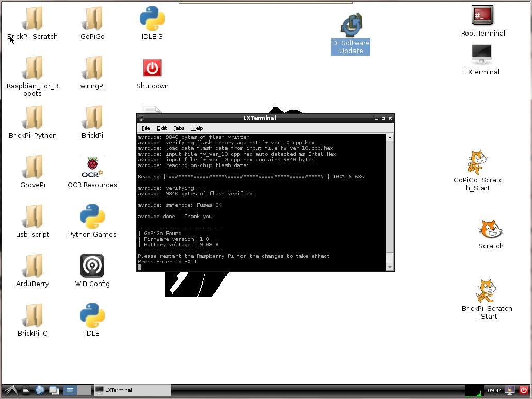Launch IDLE 3 Python icon
The width and height of the screenshot is (532, 399).
click(152, 19)
